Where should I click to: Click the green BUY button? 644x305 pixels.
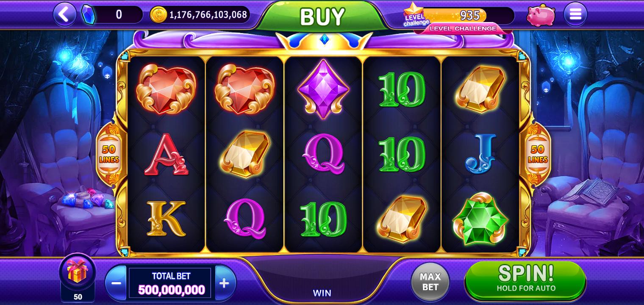pos(322,17)
